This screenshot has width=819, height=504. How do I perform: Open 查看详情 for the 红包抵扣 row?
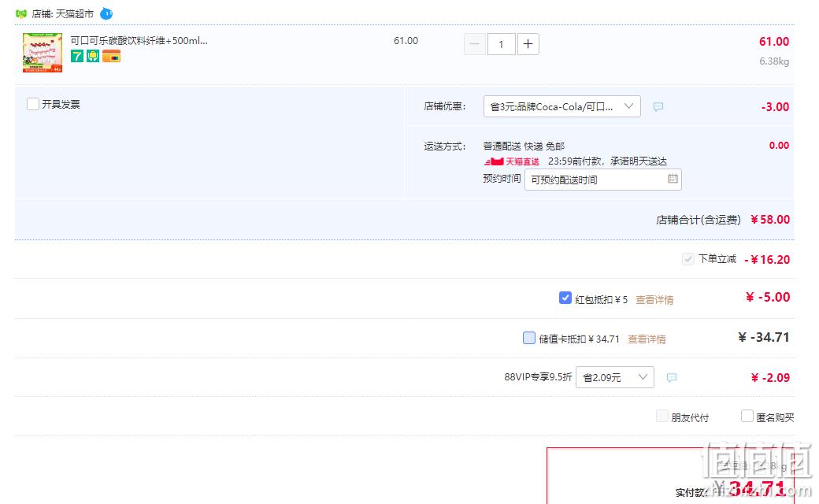click(654, 300)
